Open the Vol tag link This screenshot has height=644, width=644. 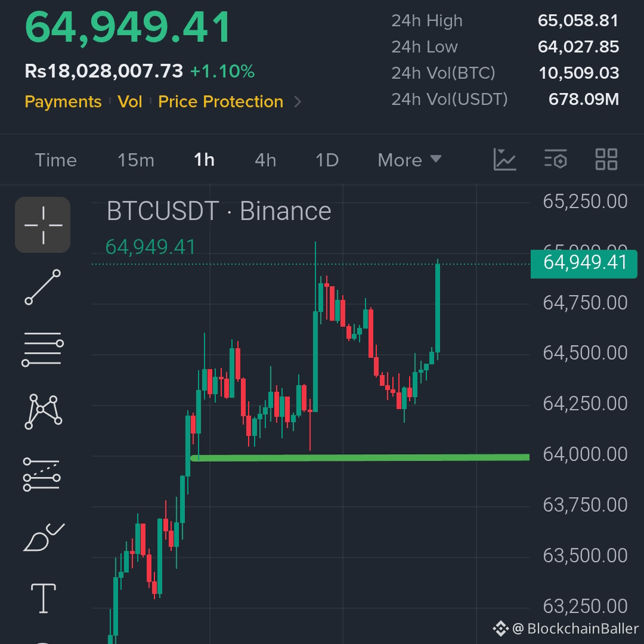130,101
